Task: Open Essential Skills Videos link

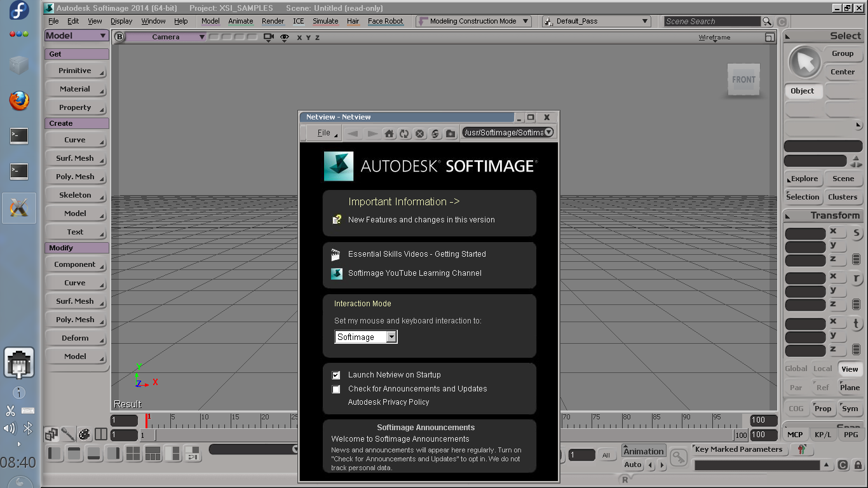Action: click(417, 254)
